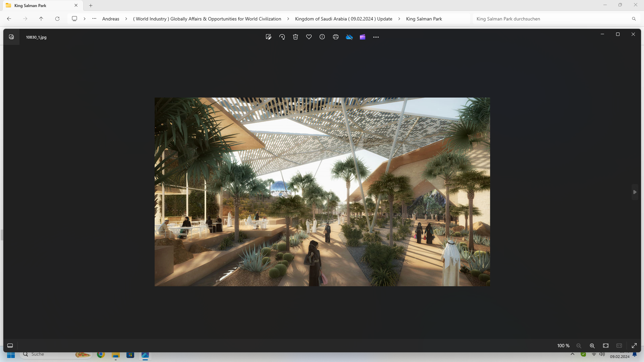Open the Edit image tool
This screenshot has width=644, height=362.
click(269, 37)
